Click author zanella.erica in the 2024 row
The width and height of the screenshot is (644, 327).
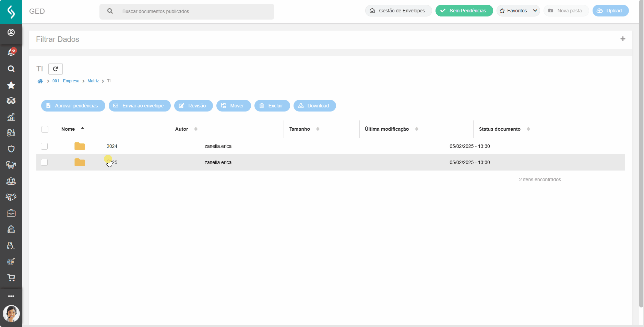pos(218,146)
